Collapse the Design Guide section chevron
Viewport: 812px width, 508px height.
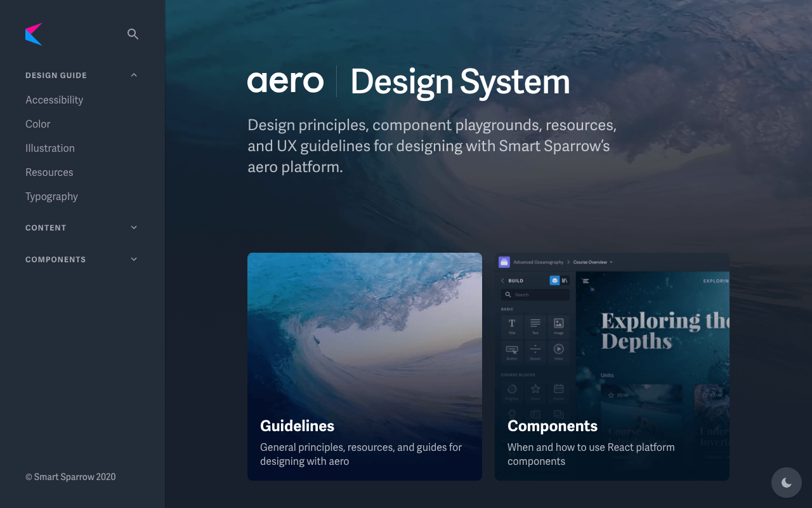click(134, 75)
